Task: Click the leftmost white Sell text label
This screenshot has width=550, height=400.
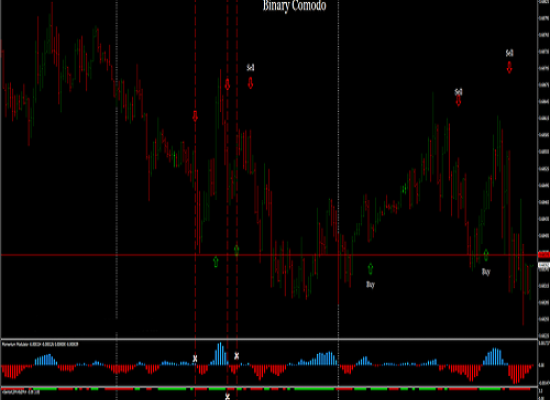Action: (250, 67)
